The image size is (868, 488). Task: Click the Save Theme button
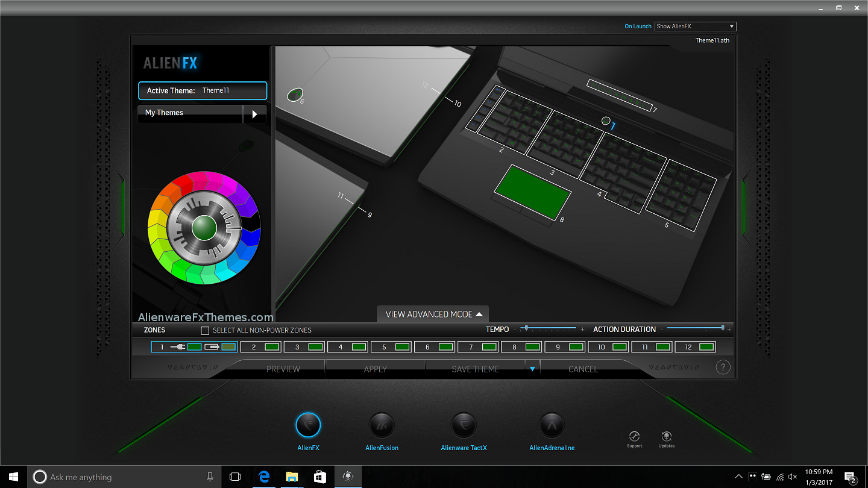(476, 369)
